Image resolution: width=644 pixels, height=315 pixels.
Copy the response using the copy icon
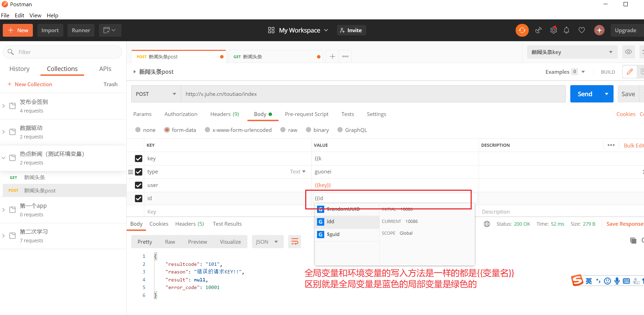(x=633, y=240)
